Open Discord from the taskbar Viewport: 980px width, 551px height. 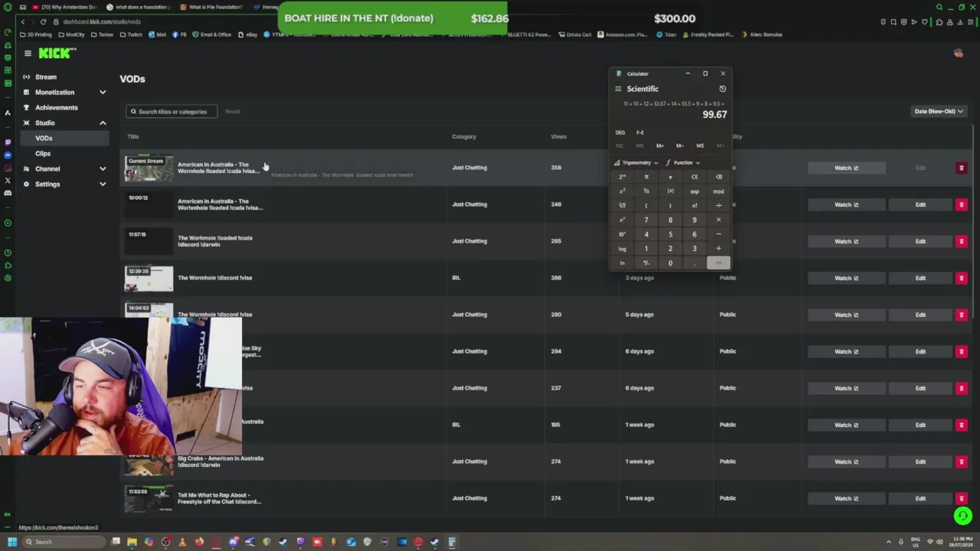tap(234, 542)
